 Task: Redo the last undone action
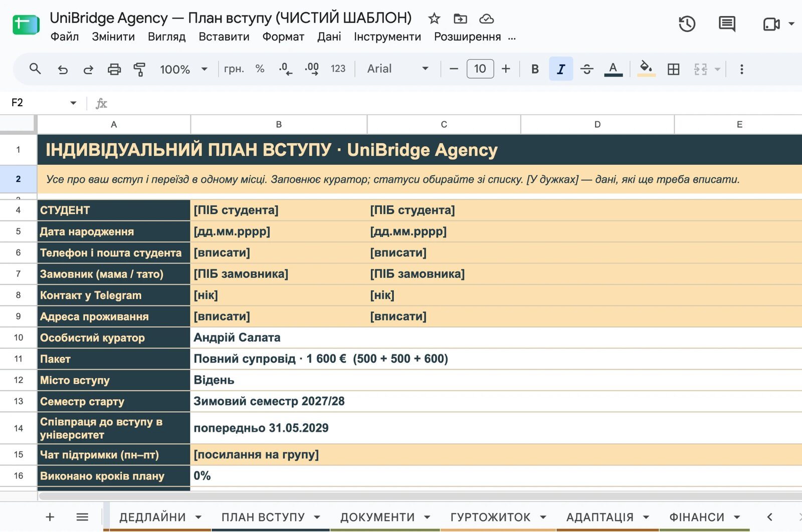88,69
